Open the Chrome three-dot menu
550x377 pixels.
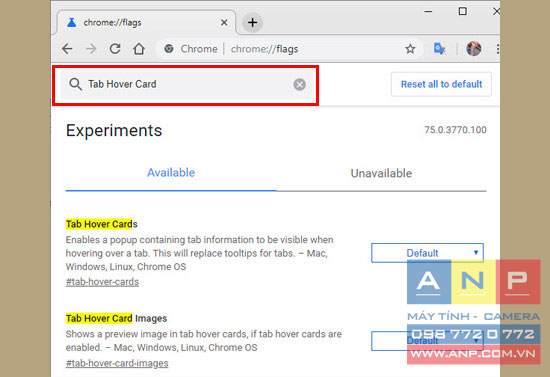497,49
